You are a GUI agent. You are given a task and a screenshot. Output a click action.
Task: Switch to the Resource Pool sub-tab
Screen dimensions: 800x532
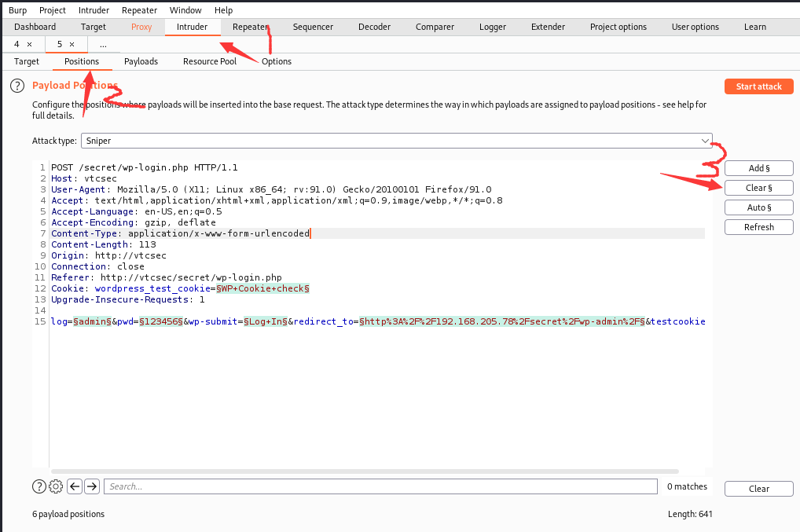210,62
